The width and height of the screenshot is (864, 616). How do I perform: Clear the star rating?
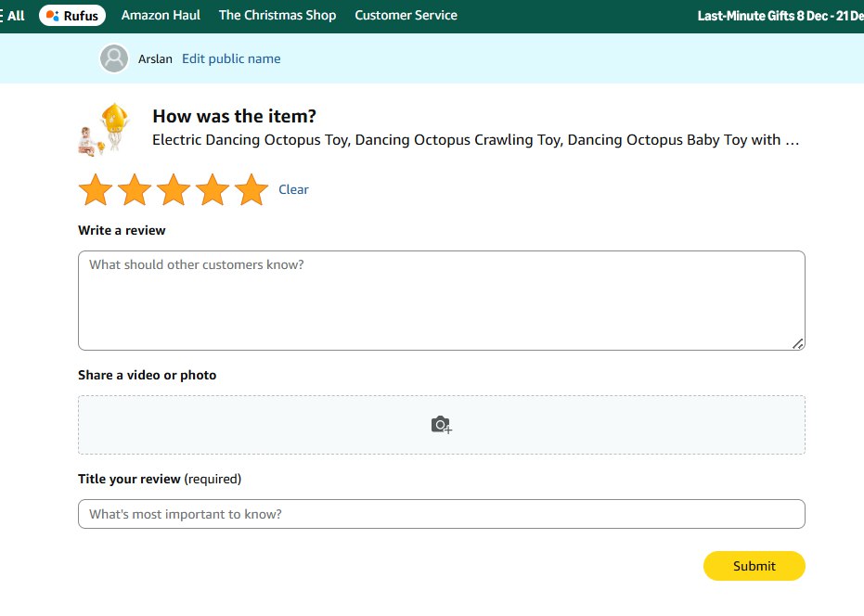coord(293,189)
